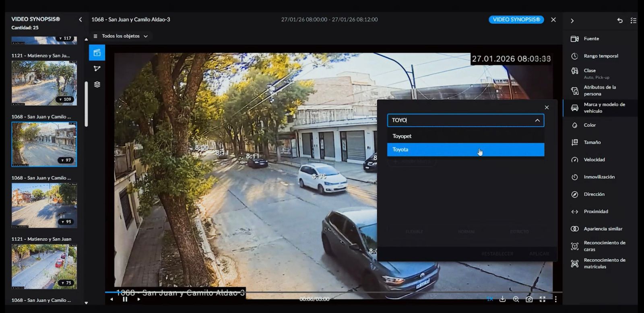Open the Rango temporal filter

tap(601, 56)
